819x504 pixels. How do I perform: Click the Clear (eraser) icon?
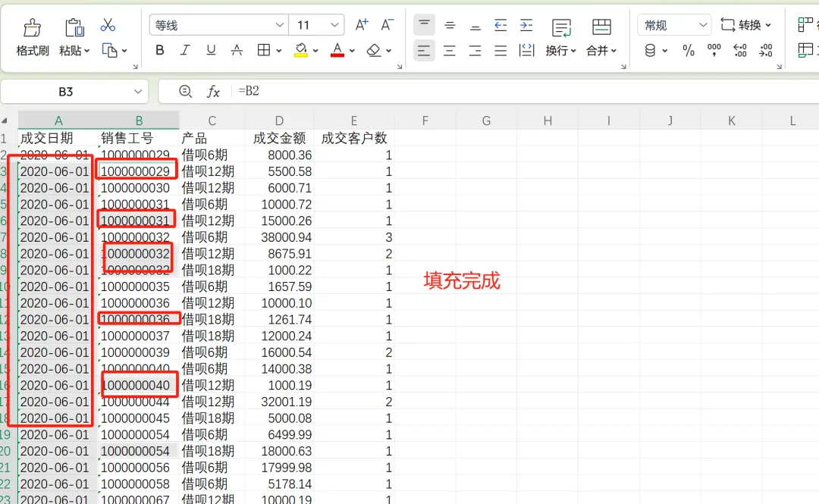coord(373,50)
